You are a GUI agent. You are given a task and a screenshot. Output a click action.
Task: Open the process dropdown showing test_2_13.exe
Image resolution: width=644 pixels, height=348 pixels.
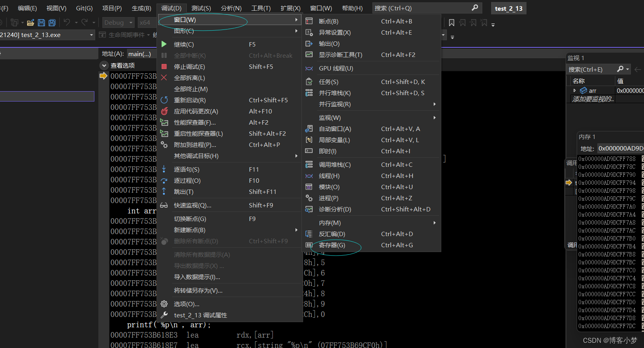[47, 35]
